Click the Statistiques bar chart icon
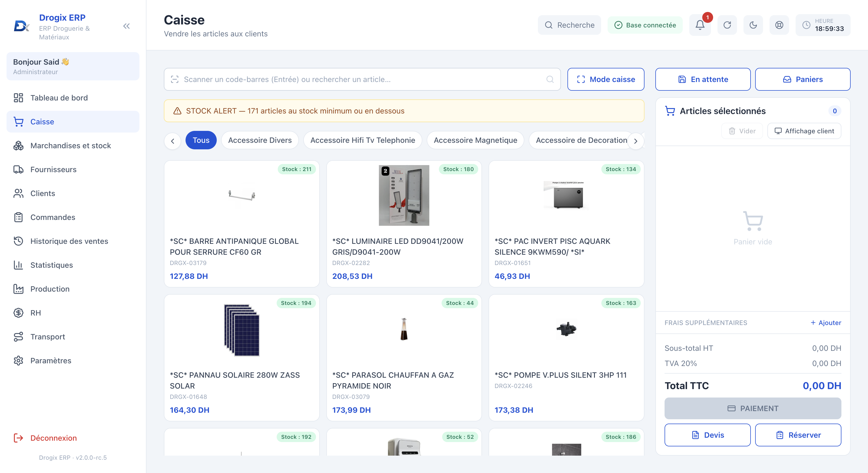The image size is (868, 473). 18,265
